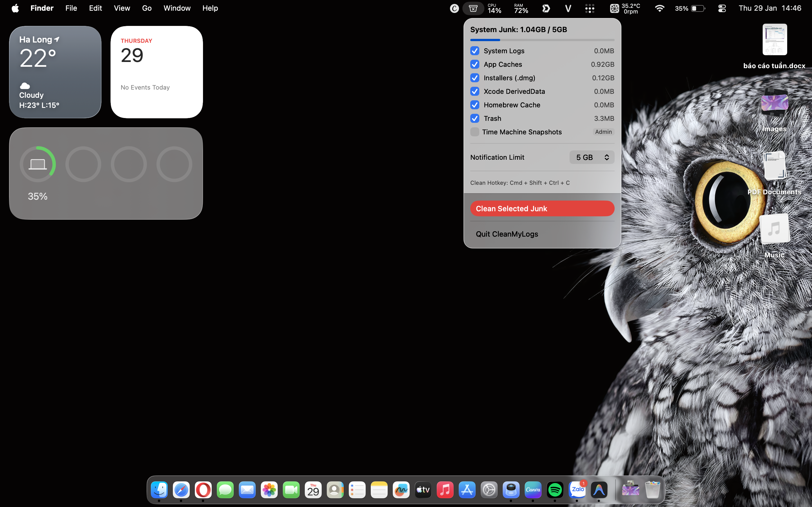The image size is (812, 507).
Task: Open the Freeform app in Dock
Action: [401, 490]
